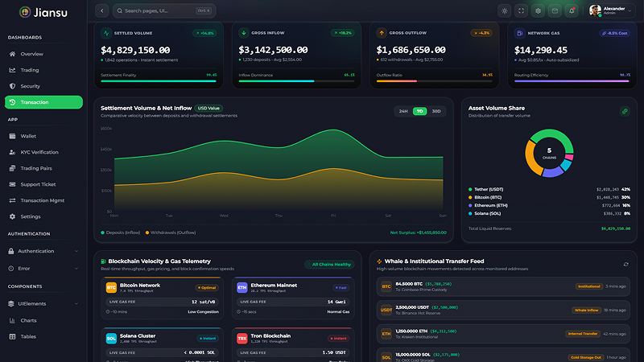Image resolution: width=644 pixels, height=362 pixels.
Task: Click the Inflow Dominance progress bar
Action: (x=296, y=81)
